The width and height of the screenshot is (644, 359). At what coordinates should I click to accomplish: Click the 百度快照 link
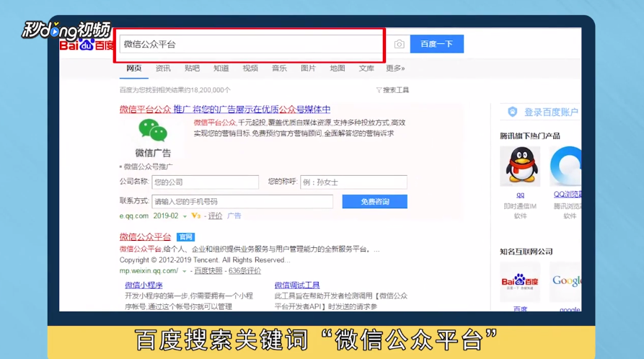click(208, 271)
